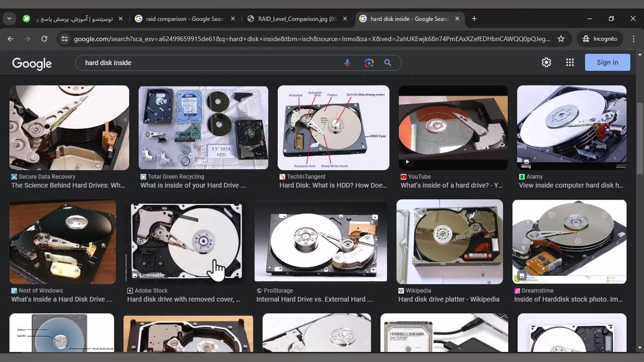Image resolution: width=644 pixels, height=362 pixels.
Task: Open the Dreamstime harddisk stock photo
Action: point(569,242)
